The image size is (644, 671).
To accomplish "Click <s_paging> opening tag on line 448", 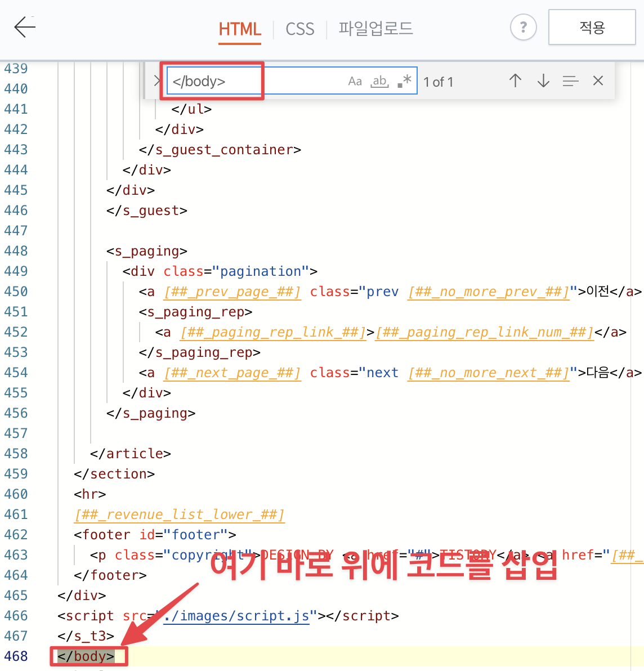I will pos(147,251).
